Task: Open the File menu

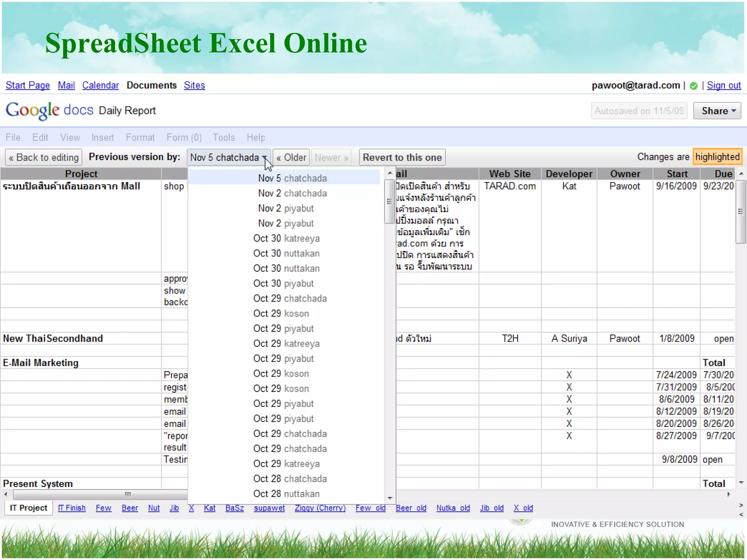Action: [x=13, y=137]
